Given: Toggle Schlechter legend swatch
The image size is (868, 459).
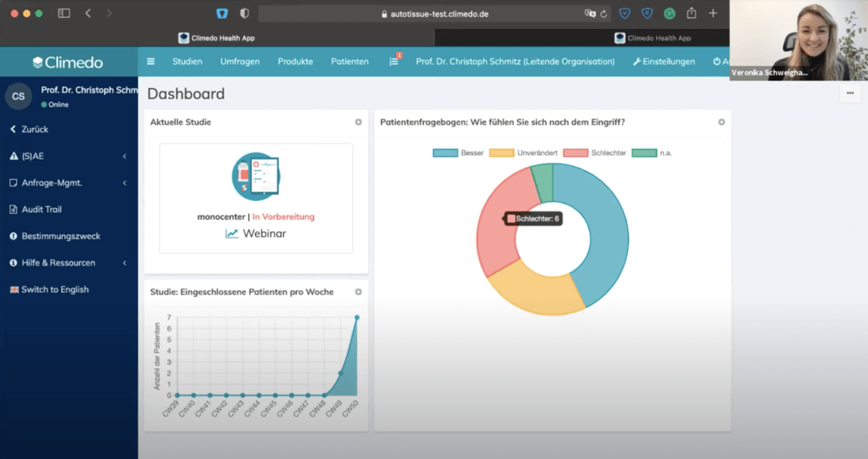Looking at the screenshot, I should click(576, 153).
